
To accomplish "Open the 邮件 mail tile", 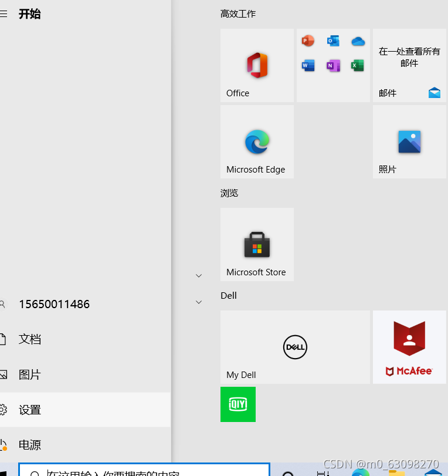I will [409, 65].
